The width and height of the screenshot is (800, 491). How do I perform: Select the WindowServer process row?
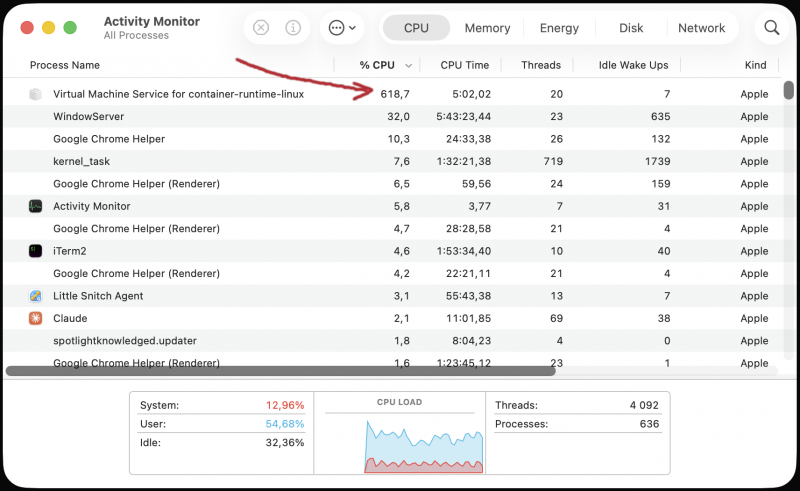pyautogui.click(x=392, y=116)
